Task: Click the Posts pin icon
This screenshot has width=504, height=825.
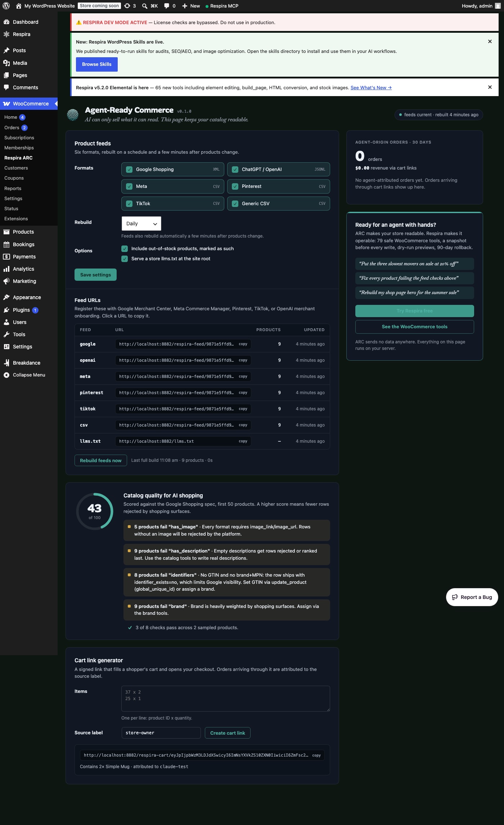Action: pyautogui.click(x=6, y=50)
